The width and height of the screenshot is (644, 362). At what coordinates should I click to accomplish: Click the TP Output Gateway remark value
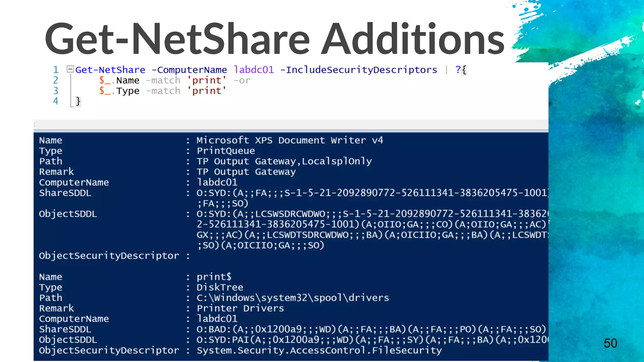point(246,172)
